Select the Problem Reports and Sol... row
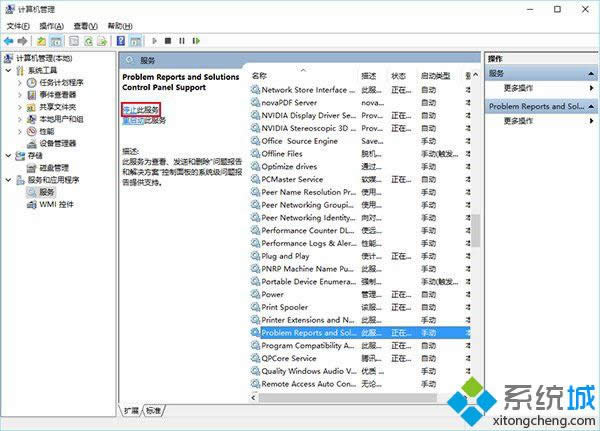Viewport: 600px width, 431px height. click(x=360, y=333)
